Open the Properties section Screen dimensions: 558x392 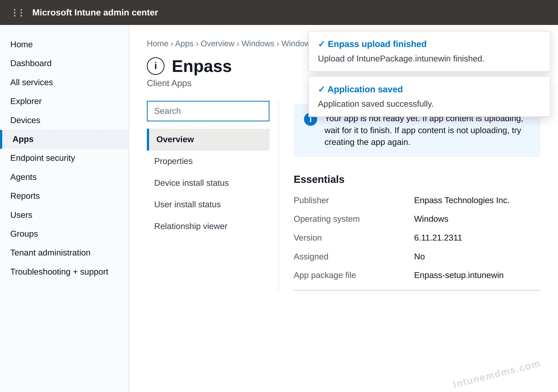coord(208,161)
